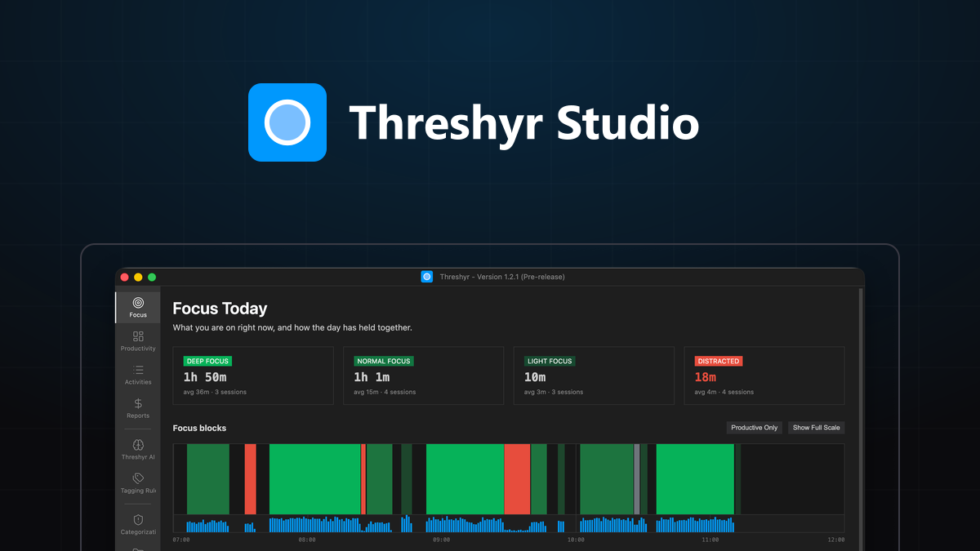Viewport: 980px width, 551px height.
Task: Click the Focus Today heading
Action: 220,309
